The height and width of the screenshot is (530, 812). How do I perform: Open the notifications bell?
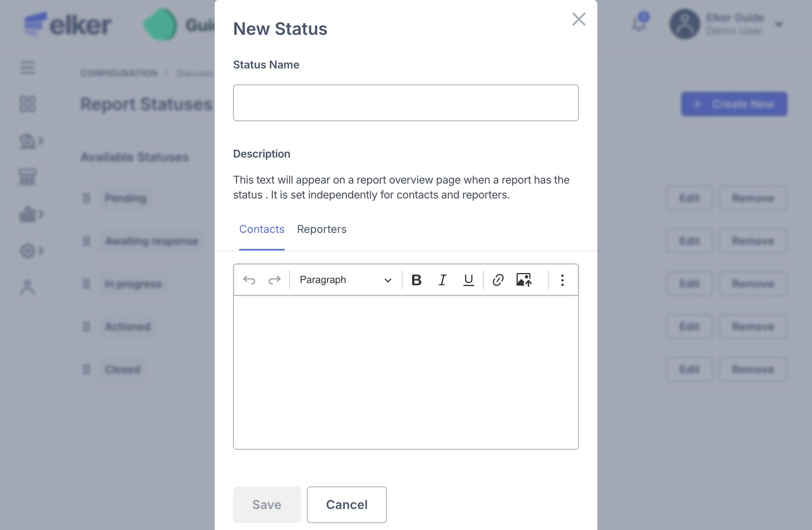(x=639, y=24)
